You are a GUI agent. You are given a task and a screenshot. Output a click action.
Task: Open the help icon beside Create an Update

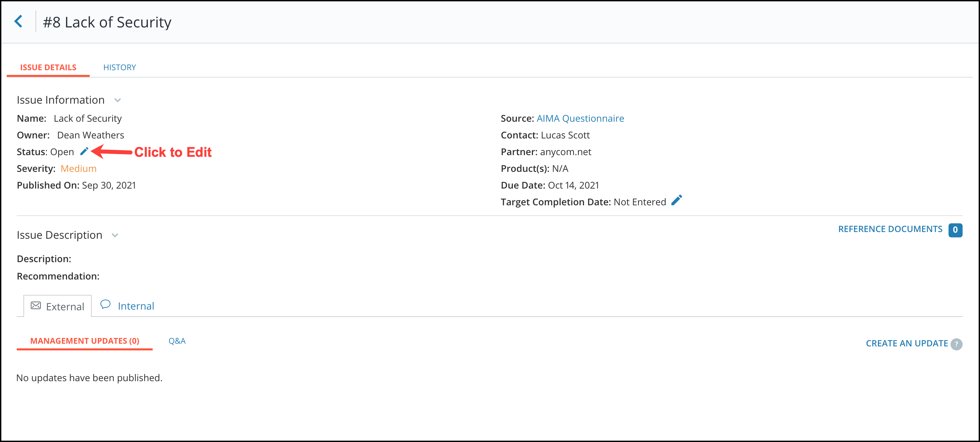(957, 344)
